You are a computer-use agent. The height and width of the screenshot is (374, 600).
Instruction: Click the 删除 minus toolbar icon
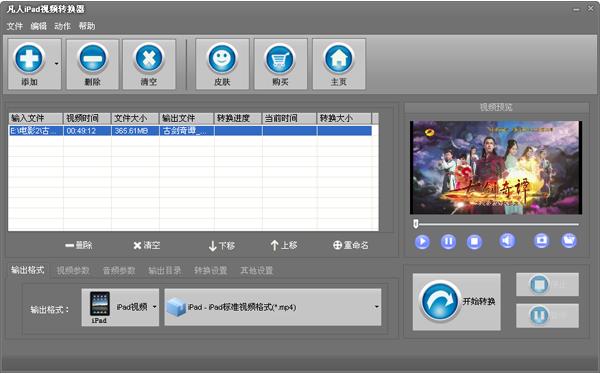pyautogui.click(x=93, y=59)
